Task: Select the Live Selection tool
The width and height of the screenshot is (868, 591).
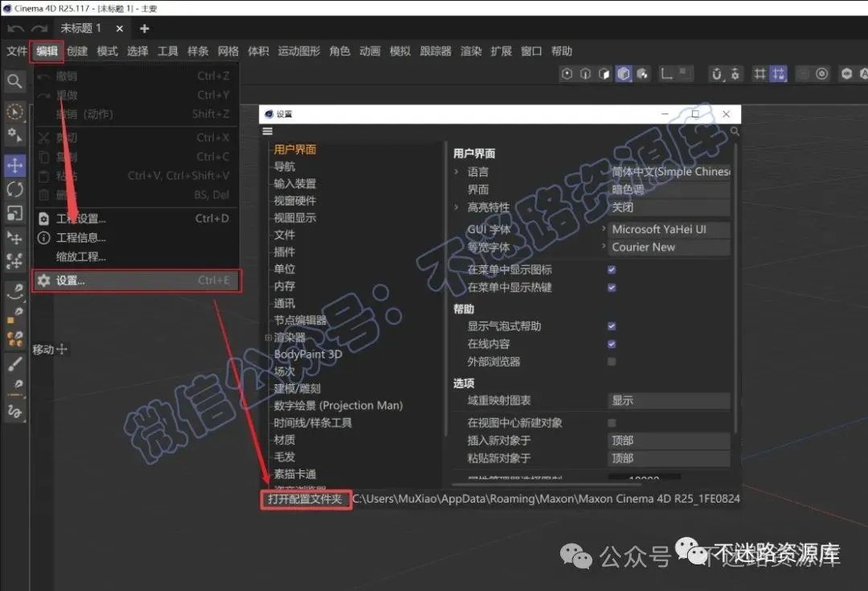Action: click(14, 112)
